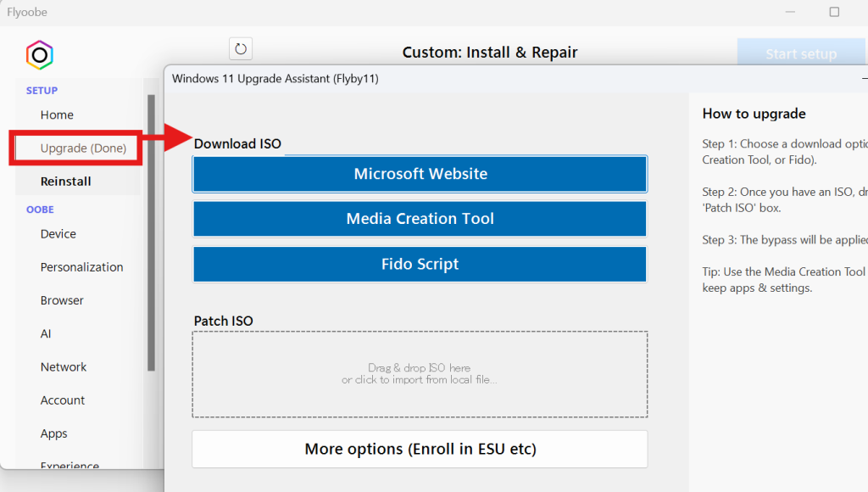Select the Upgrade (Done) sidebar item
Image resolution: width=868 pixels, height=492 pixels.
[83, 148]
